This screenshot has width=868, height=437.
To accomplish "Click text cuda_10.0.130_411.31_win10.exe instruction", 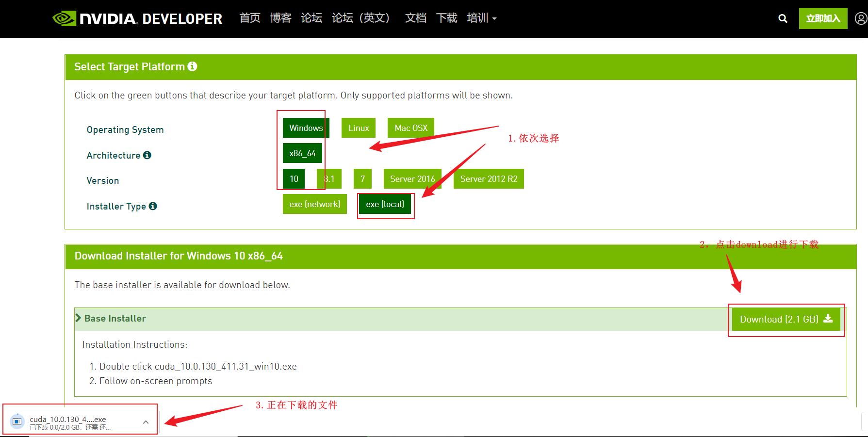I will 226,367.
